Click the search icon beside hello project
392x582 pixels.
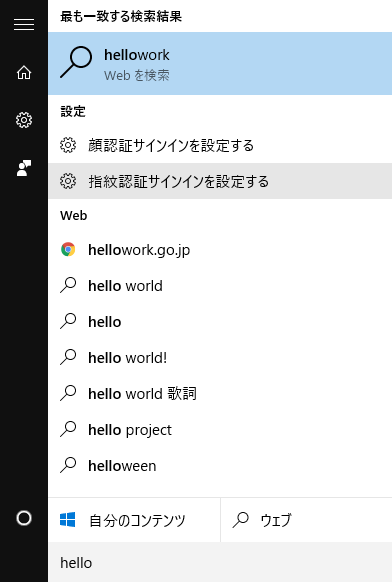[x=68, y=429]
